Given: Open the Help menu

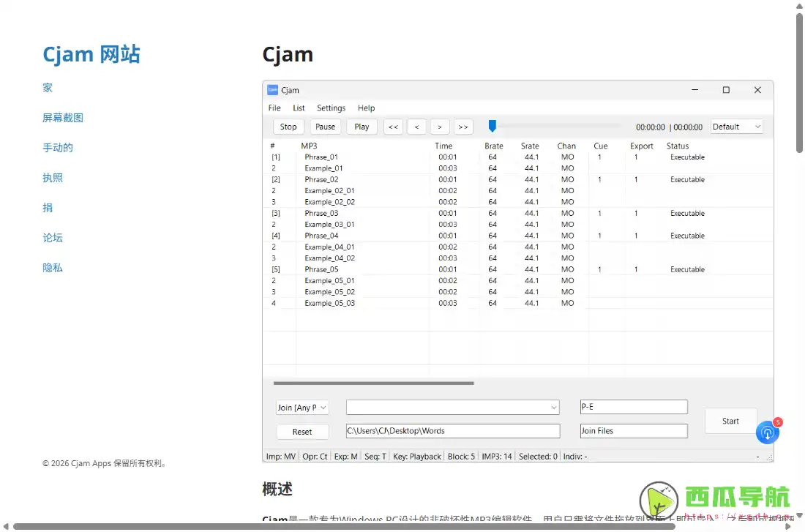Looking at the screenshot, I should [x=366, y=108].
